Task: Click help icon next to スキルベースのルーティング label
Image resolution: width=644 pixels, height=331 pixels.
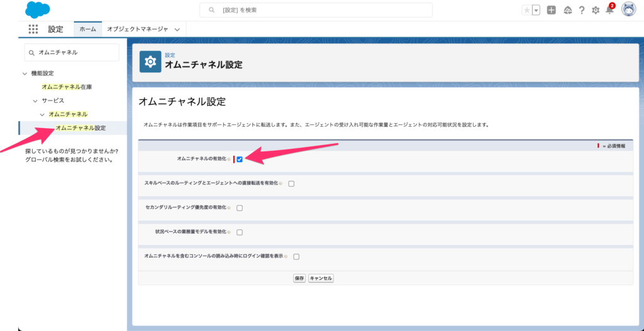Action: coord(280,183)
